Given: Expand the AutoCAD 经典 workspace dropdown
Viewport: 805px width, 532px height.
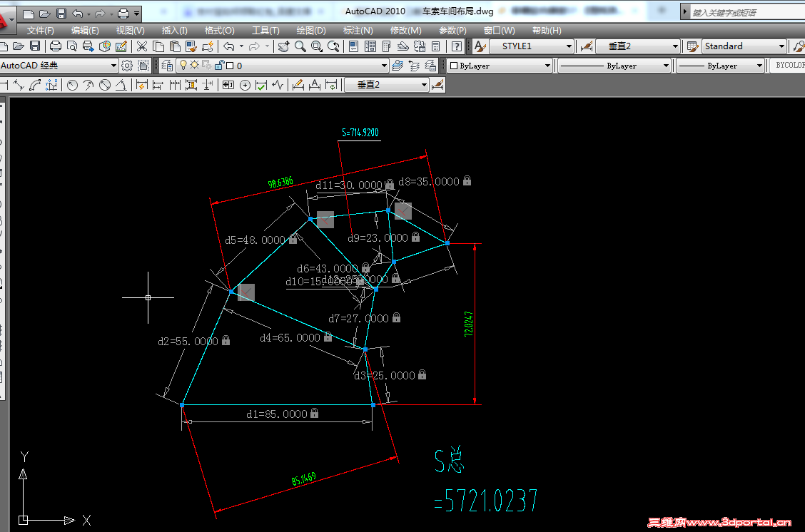Looking at the screenshot, I should point(113,66).
